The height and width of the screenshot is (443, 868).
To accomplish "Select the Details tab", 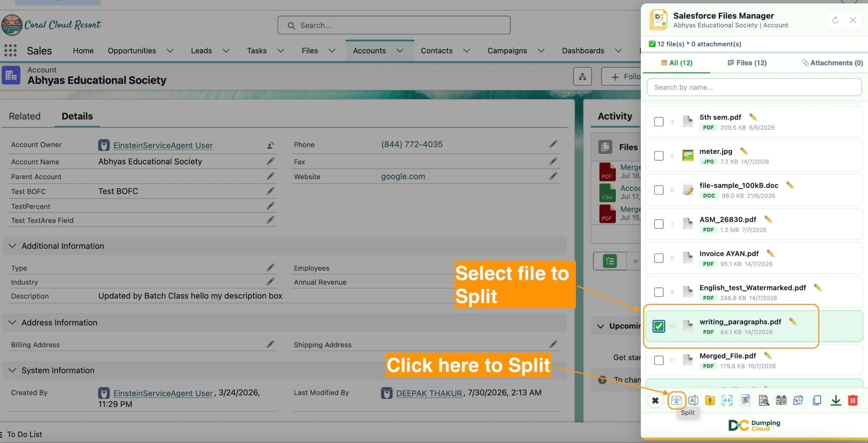I will (x=77, y=116).
